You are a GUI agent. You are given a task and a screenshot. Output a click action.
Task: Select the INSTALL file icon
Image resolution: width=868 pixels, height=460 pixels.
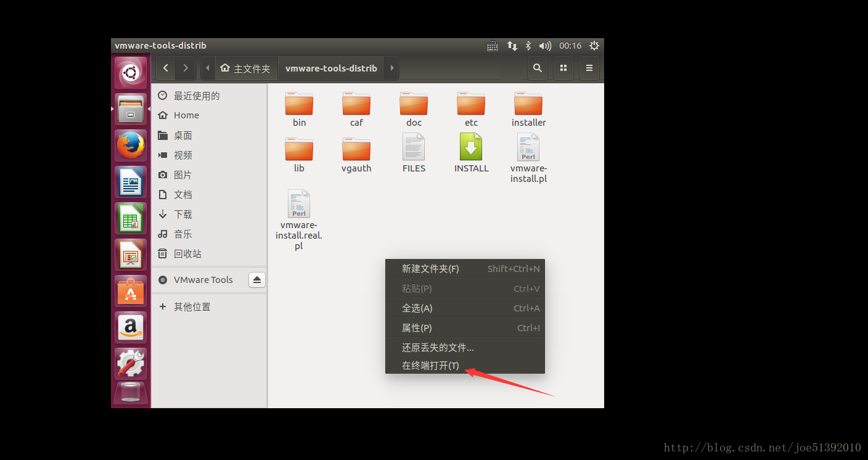pyautogui.click(x=471, y=154)
